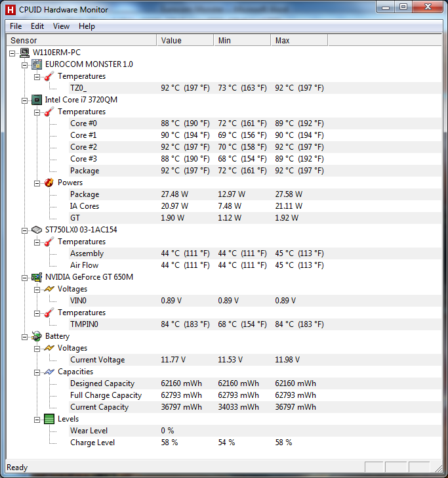Click the thermometer icon under EUROCOM MONSTER
Image resolution: width=448 pixels, height=478 pixels.
(49, 76)
